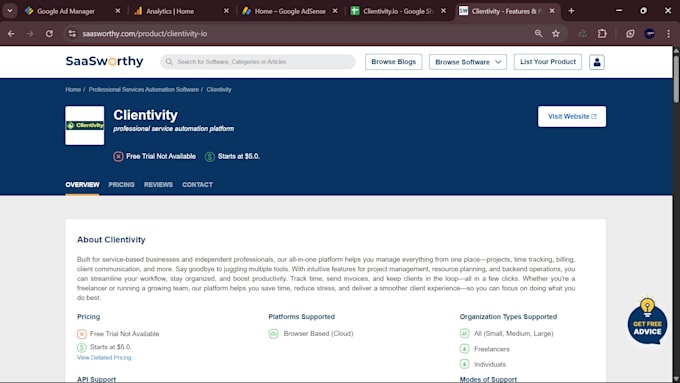Open View Detailed Pricing link
Screen dimensions: 680x383
(104, 357)
